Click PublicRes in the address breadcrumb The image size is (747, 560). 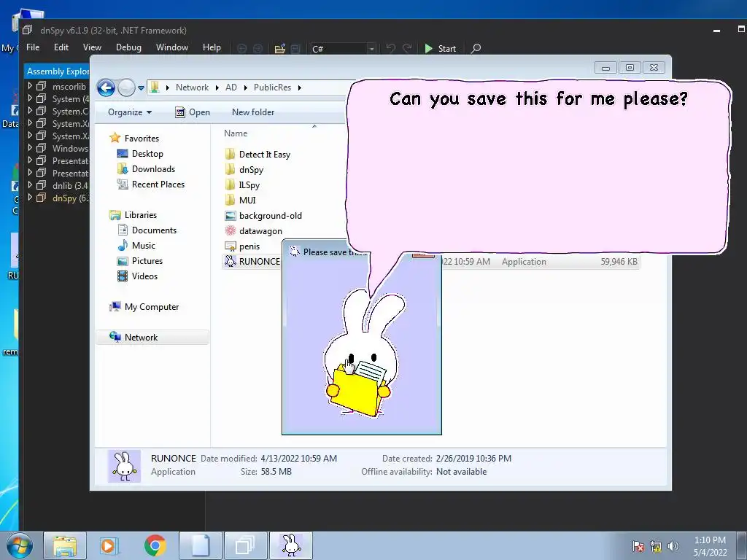click(x=272, y=87)
